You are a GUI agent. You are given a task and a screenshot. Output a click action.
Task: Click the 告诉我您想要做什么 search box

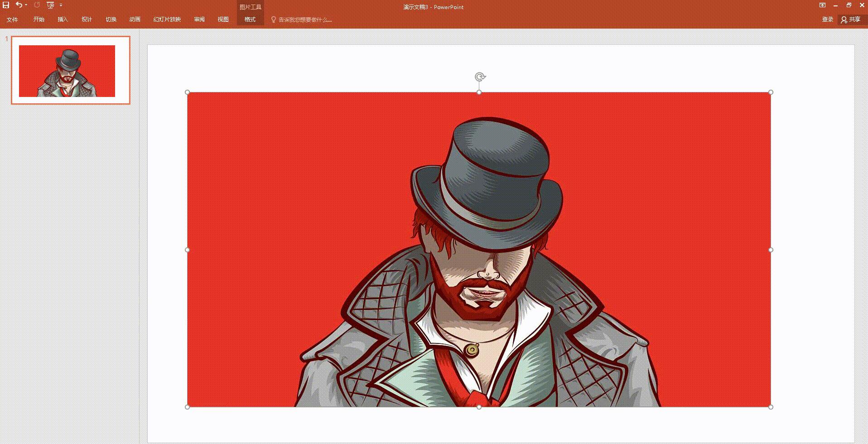click(x=302, y=19)
